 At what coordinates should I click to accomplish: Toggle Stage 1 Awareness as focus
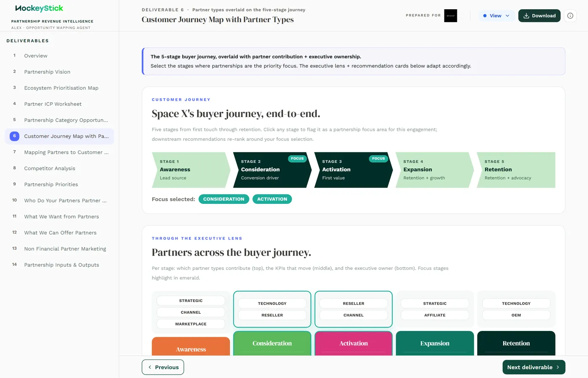[x=191, y=169]
